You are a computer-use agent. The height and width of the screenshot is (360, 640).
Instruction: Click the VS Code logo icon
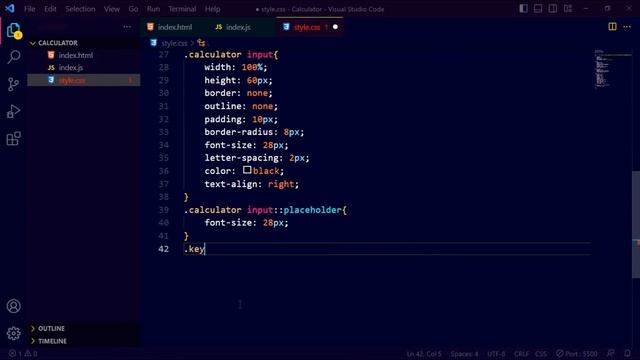pyautogui.click(x=10, y=9)
